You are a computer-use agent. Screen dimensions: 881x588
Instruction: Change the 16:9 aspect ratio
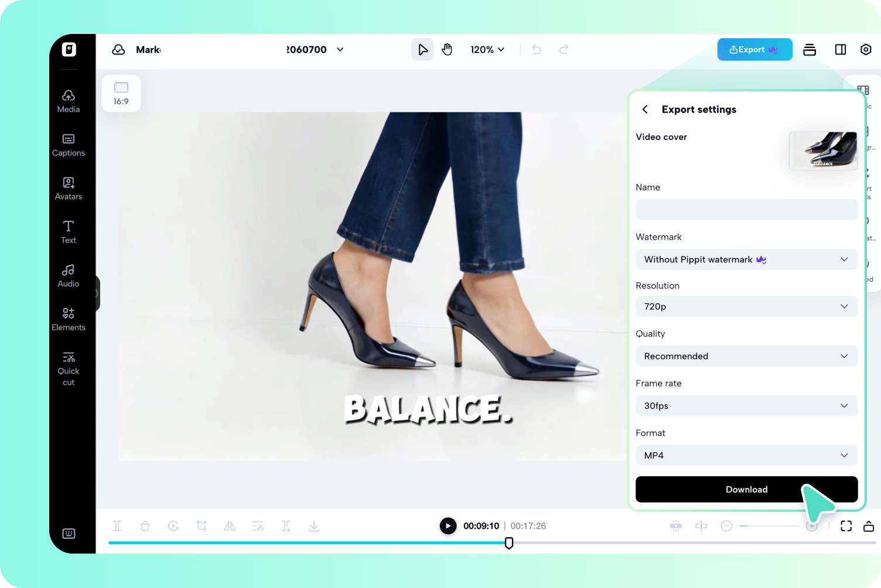click(121, 93)
